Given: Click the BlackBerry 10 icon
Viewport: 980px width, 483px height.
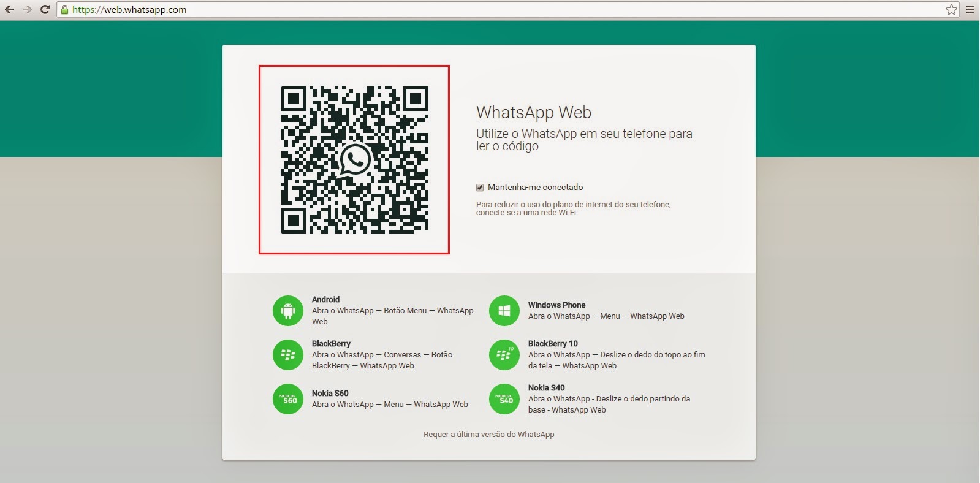Looking at the screenshot, I should coord(504,355).
